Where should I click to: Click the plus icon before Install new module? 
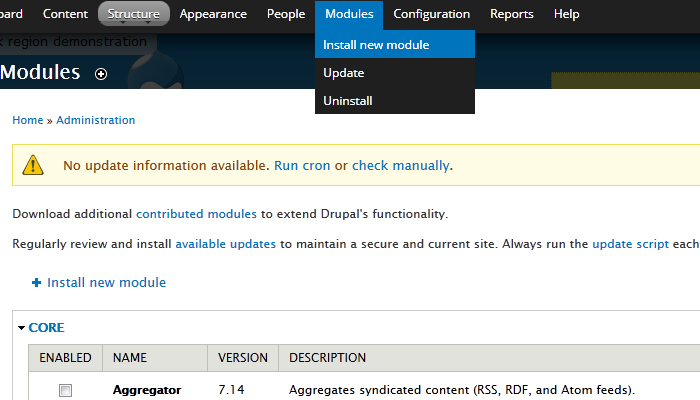(x=37, y=282)
